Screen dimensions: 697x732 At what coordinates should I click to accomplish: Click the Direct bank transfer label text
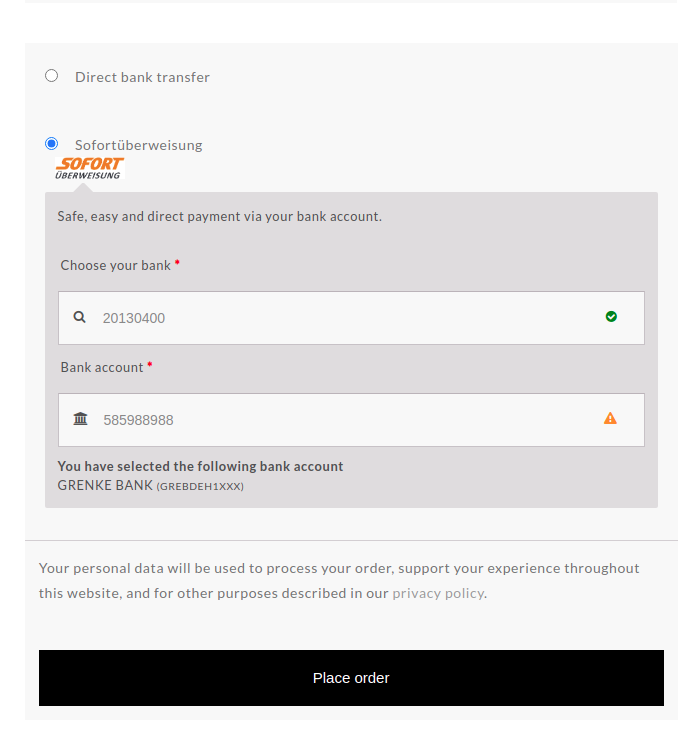pyautogui.click(x=142, y=77)
